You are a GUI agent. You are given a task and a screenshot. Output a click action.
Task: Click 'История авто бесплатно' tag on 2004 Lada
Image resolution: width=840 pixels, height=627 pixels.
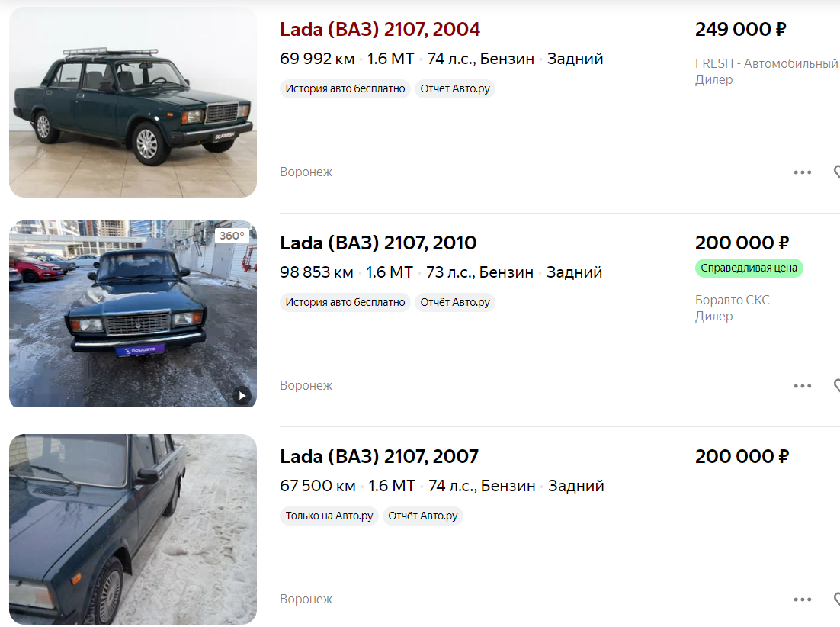(x=345, y=88)
